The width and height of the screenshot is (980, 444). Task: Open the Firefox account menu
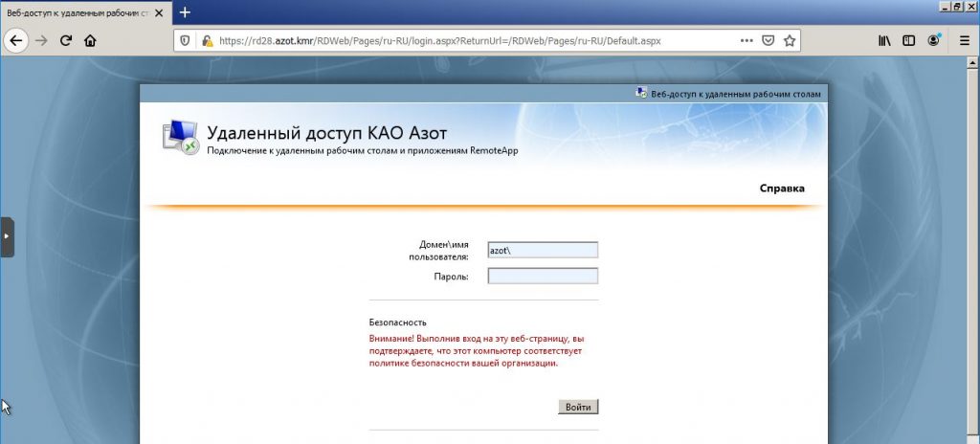point(934,40)
